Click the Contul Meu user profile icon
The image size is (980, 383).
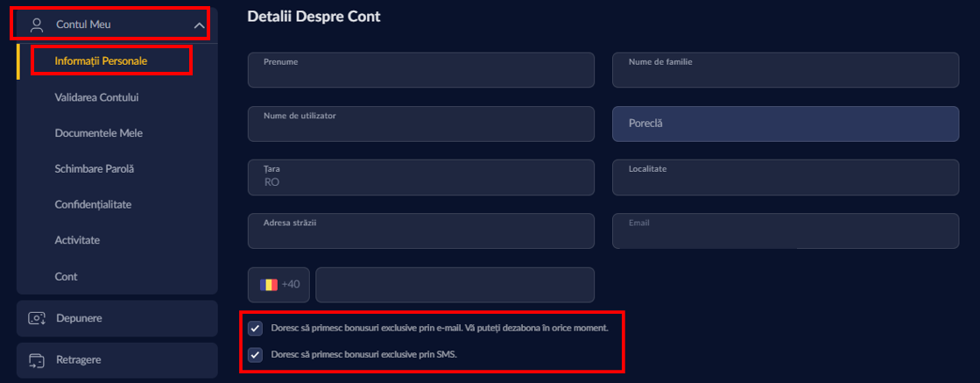pyautogui.click(x=37, y=25)
